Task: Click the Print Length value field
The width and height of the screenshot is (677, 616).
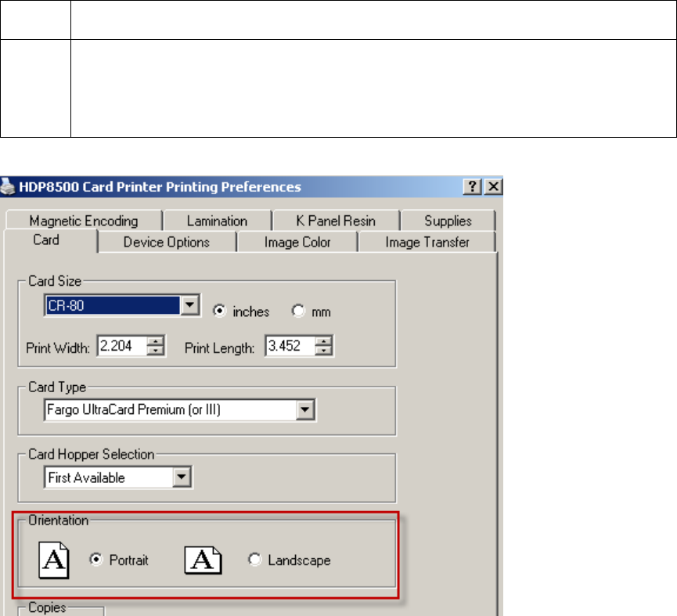Action: click(x=290, y=346)
